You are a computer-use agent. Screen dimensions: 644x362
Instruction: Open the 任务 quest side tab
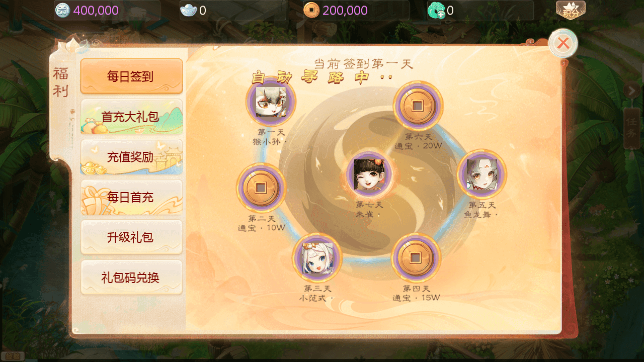coord(632,128)
